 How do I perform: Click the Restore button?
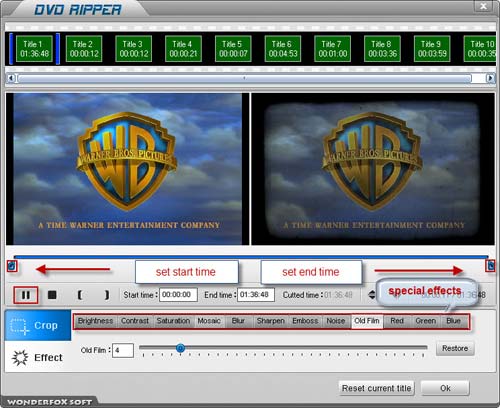point(455,348)
